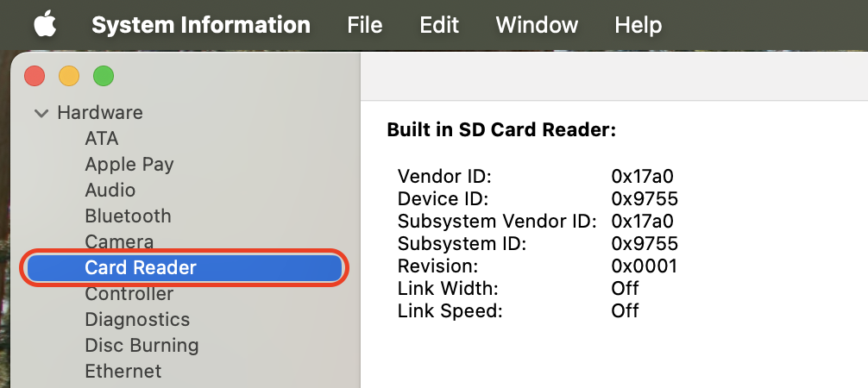The height and width of the screenshot is (388, 868).
Task: Close the System Information window
Action: (35, 76)
